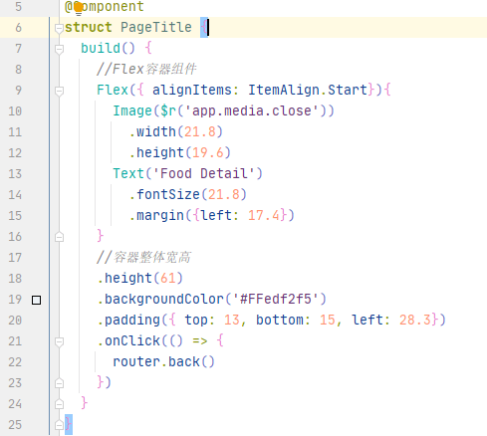Click the '//容器整体宽高' comment

[144, 257]
